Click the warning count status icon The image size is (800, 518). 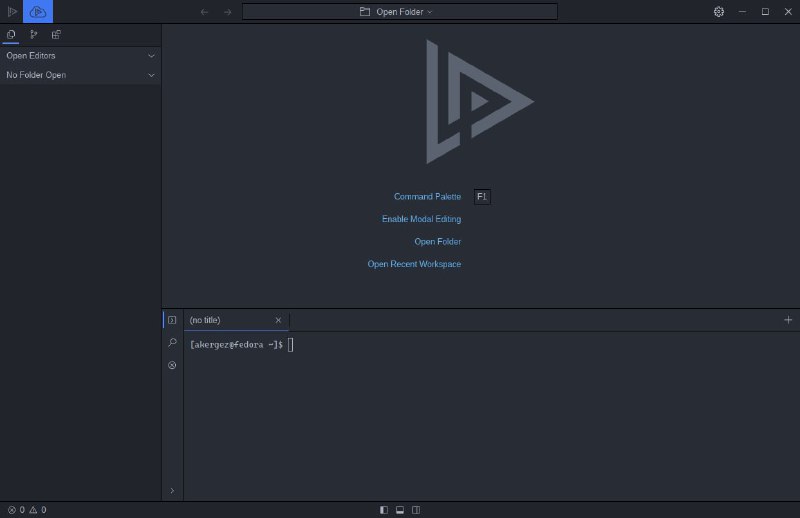coord(33,510)
